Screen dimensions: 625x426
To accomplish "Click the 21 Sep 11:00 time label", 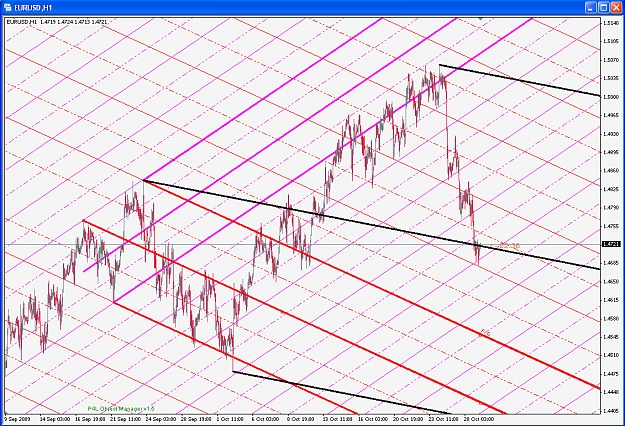I will point(126,419).
